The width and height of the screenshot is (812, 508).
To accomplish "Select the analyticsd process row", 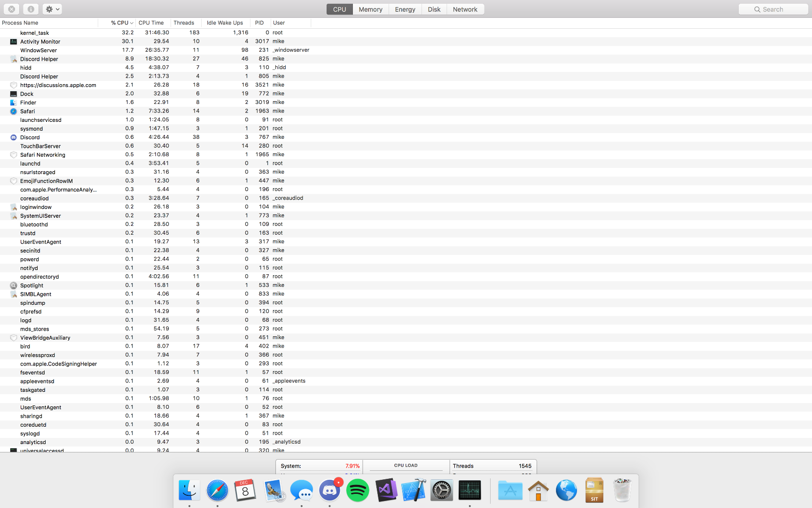I will 406,442.
